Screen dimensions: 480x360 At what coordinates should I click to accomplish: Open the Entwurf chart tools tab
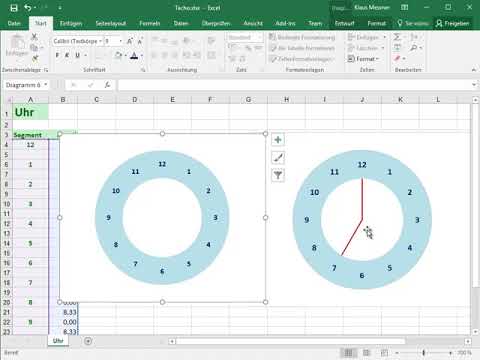[x=344, y=23]
